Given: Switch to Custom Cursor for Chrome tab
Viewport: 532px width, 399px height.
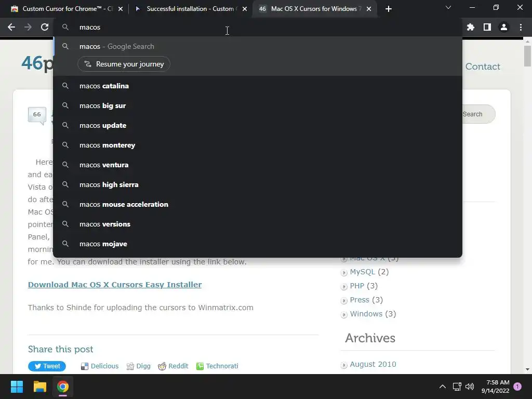Looking at the screenshot, I should (x=67, y=9).
